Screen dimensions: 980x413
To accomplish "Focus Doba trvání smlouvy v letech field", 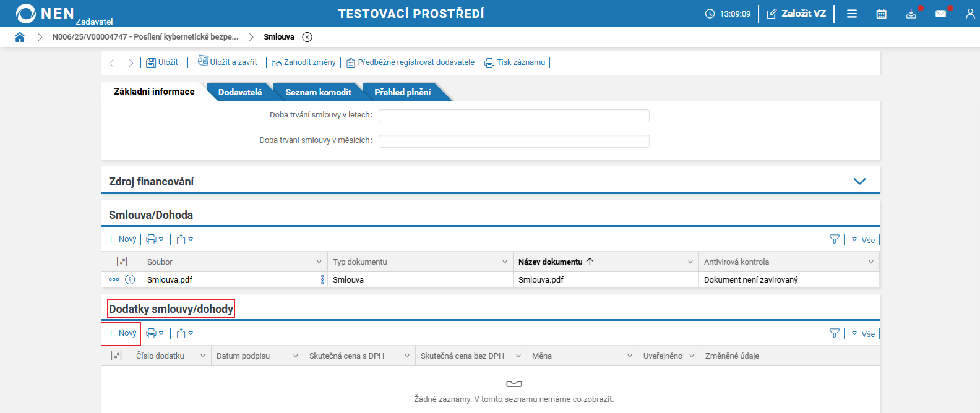I will 514,116.
